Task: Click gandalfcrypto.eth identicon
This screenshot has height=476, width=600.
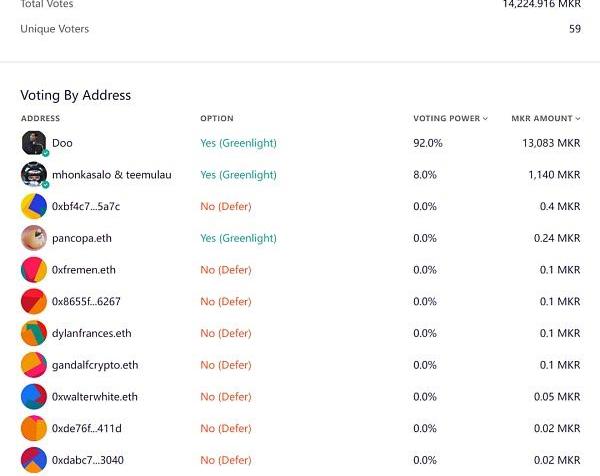Action: (33, 365)
